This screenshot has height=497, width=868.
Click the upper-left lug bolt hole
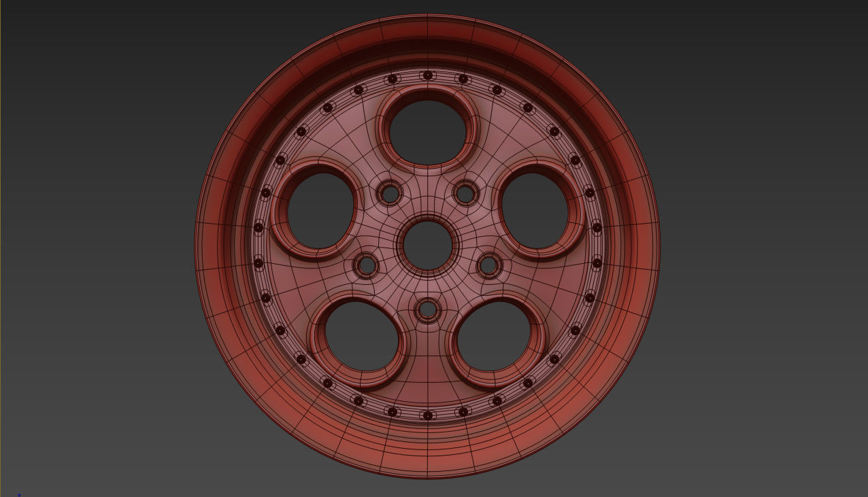coord(390,194)
